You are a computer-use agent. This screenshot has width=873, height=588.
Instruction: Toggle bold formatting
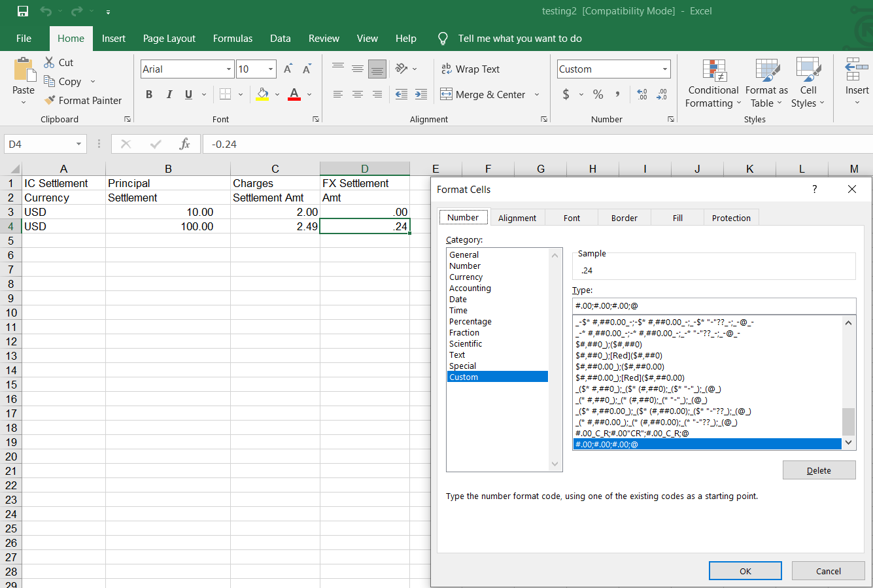tap(148, 94)
